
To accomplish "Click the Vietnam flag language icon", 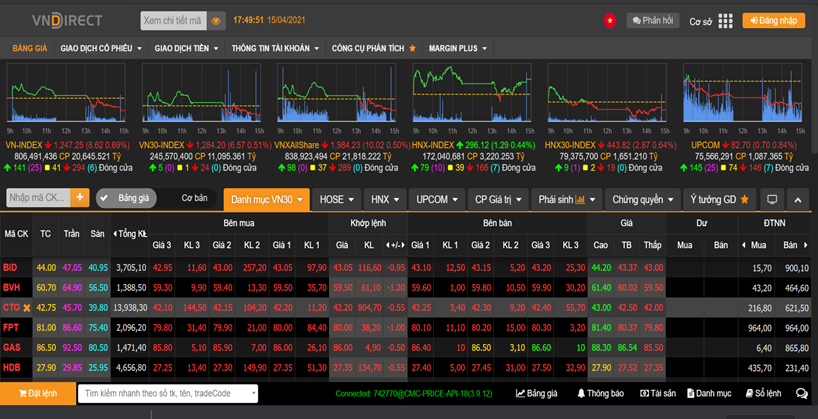I will coord(608,20).
